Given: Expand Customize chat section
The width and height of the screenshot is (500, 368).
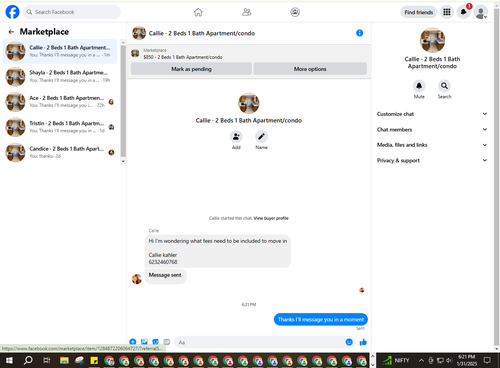Looking at the screenshot, I should (432, 114).
